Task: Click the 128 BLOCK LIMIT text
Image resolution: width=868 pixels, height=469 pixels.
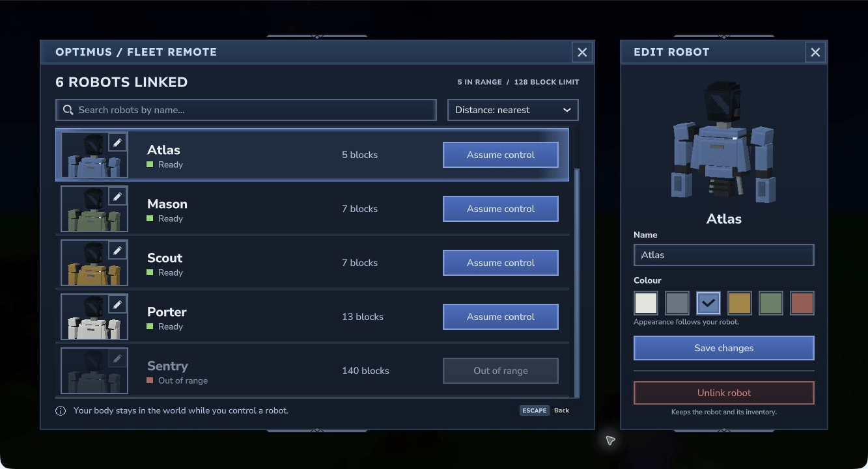Action: [546, 82]
